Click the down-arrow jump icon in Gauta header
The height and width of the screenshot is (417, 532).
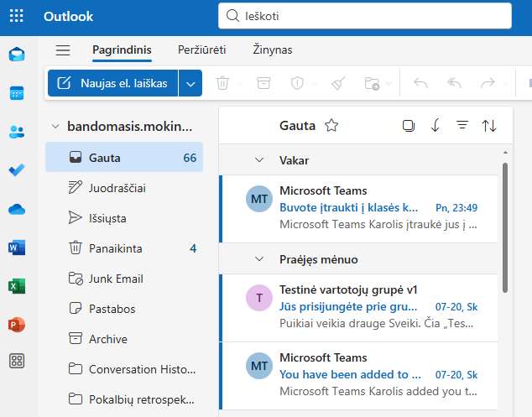click(x=436, y=126)
